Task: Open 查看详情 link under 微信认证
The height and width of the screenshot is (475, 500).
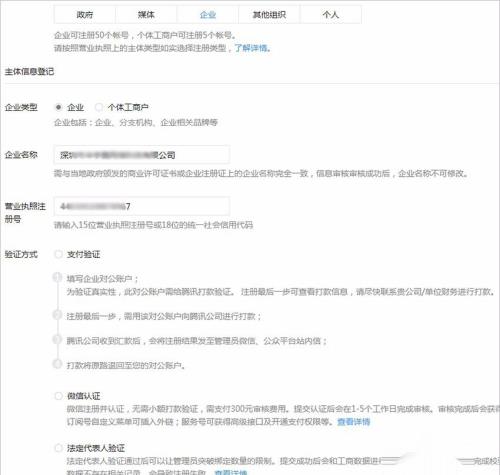Action: 354,422
